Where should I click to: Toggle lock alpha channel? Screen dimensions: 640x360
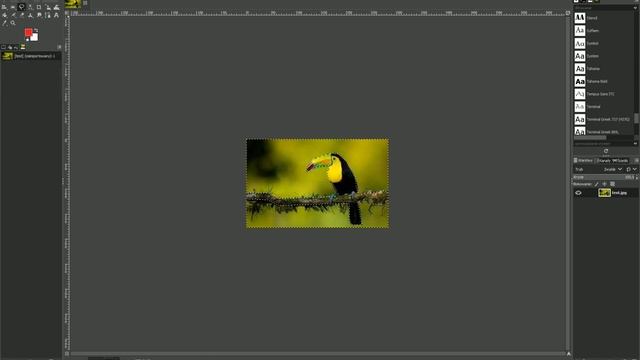click(613, 184)
